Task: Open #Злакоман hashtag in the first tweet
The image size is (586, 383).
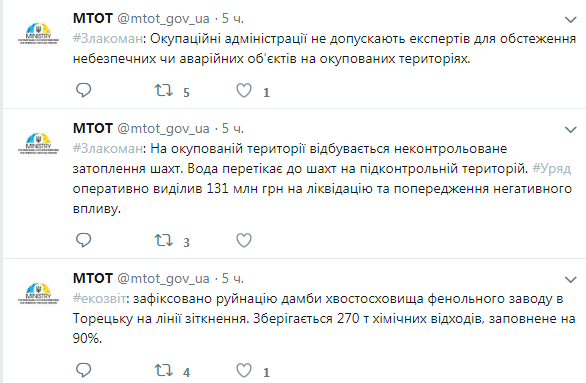Action: [x=108, y=38]
